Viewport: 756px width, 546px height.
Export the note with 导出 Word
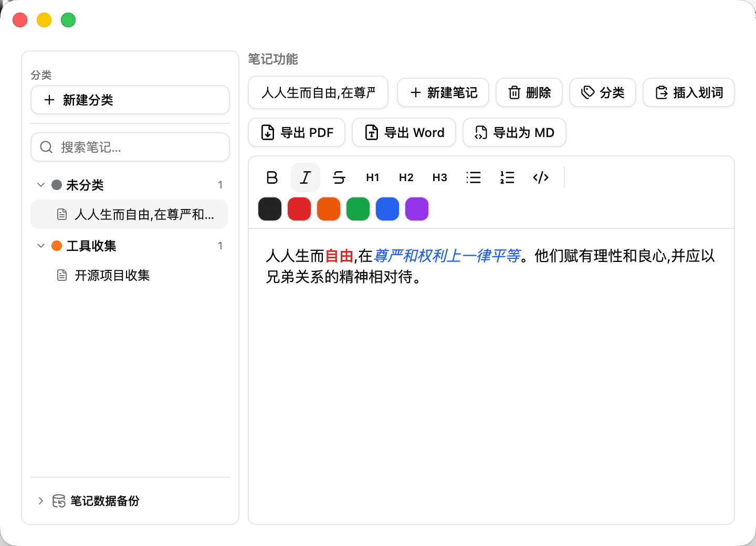tap(404, 132)
